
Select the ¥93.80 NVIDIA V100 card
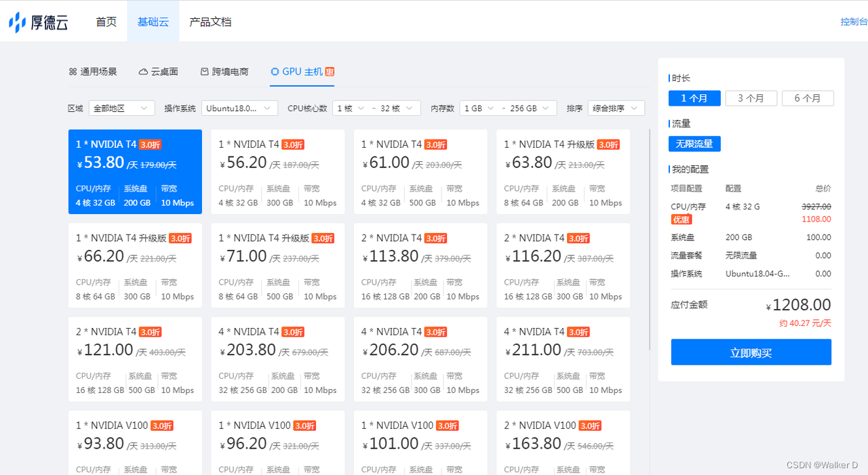pyautogui.click(x=135, y=442)
